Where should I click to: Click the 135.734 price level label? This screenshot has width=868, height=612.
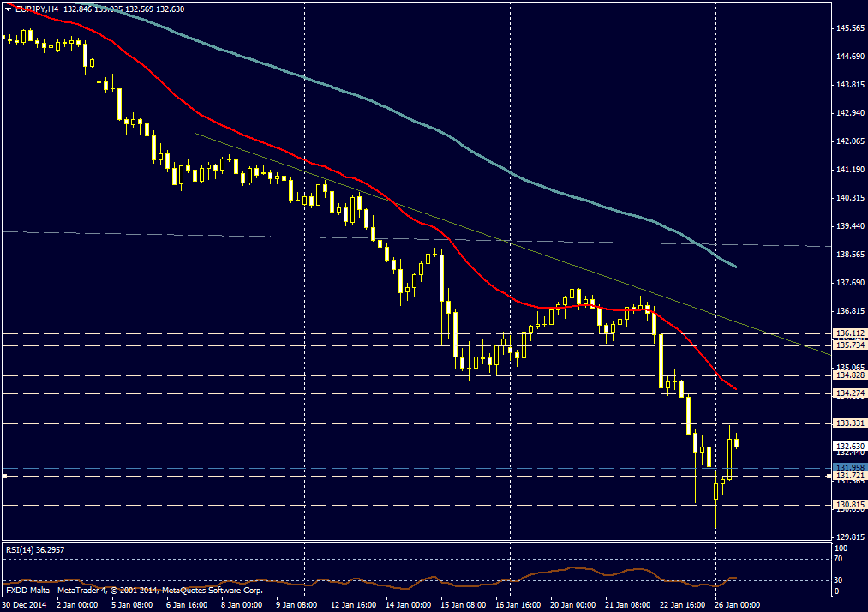click(x=847, y=345)
